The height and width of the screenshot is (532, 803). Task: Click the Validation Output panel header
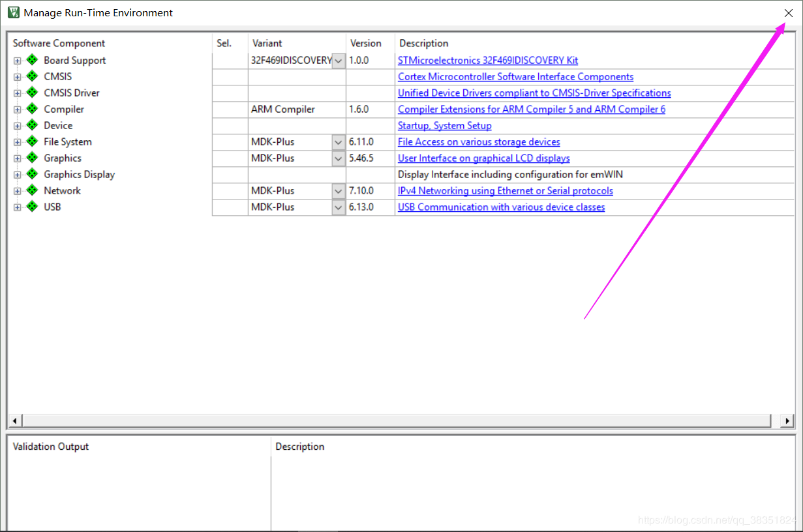coord(51,447)
